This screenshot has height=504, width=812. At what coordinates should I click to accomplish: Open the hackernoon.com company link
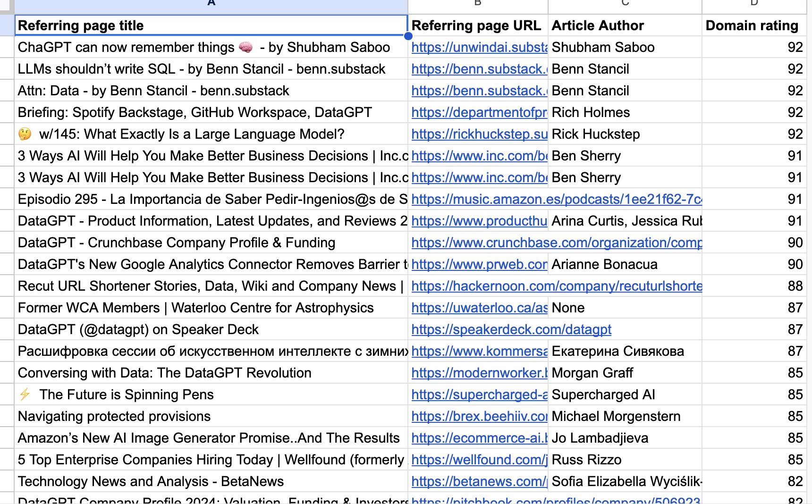tap(557, 286)
